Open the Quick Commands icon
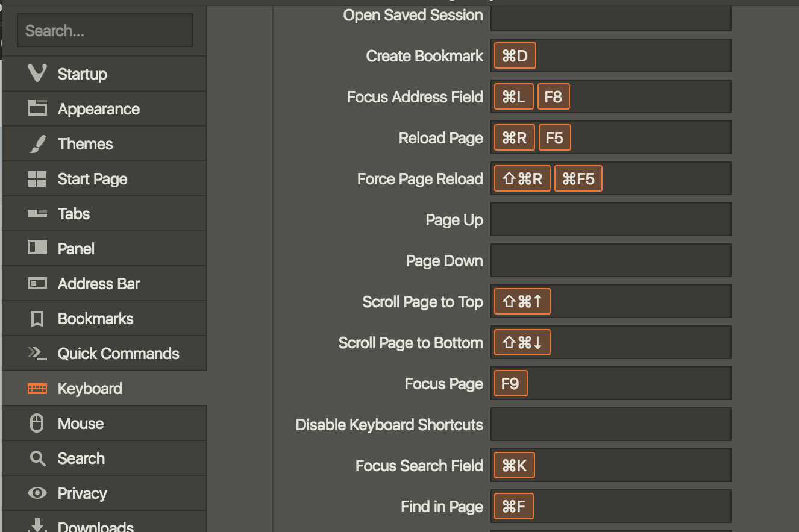This screenshot has width=799, height=532. click(37, 353)
